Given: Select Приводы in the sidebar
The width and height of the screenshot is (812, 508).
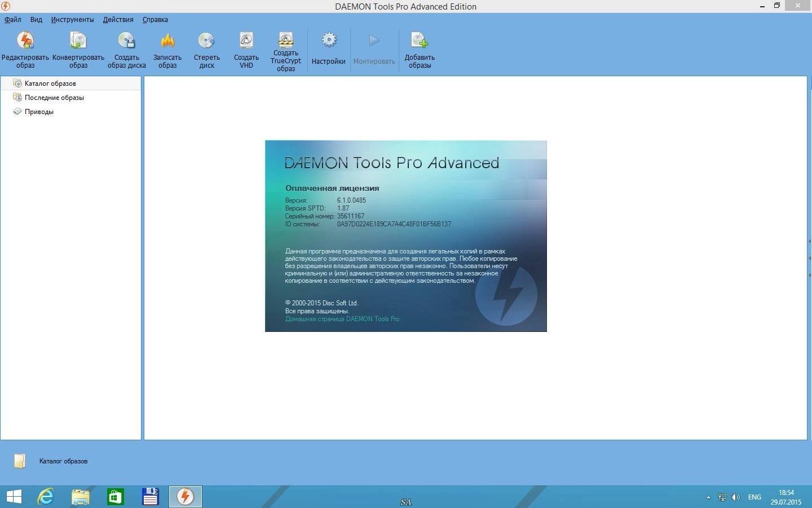Looking at the screenshot, I should [70, 112].
